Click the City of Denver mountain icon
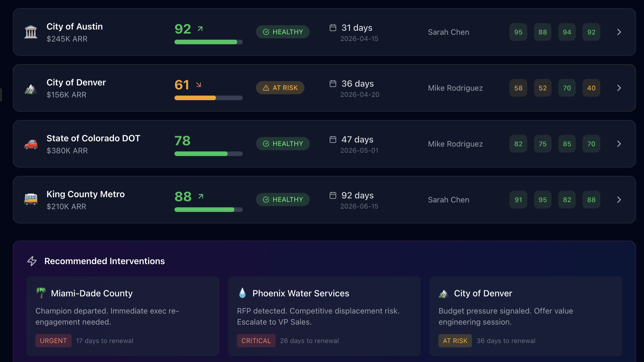This screenshot has height=362, width=644. pyautogui.click(x=31, y=89)
